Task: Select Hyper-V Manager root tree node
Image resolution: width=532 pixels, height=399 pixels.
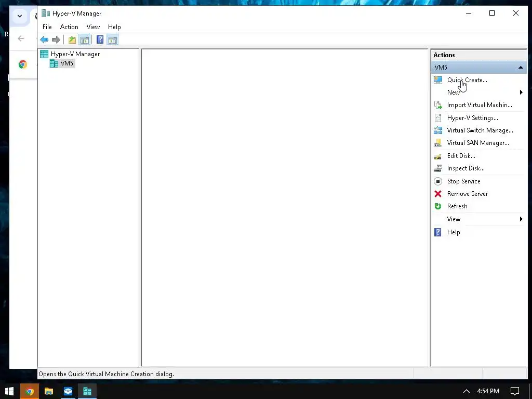Action: (75, 54)
